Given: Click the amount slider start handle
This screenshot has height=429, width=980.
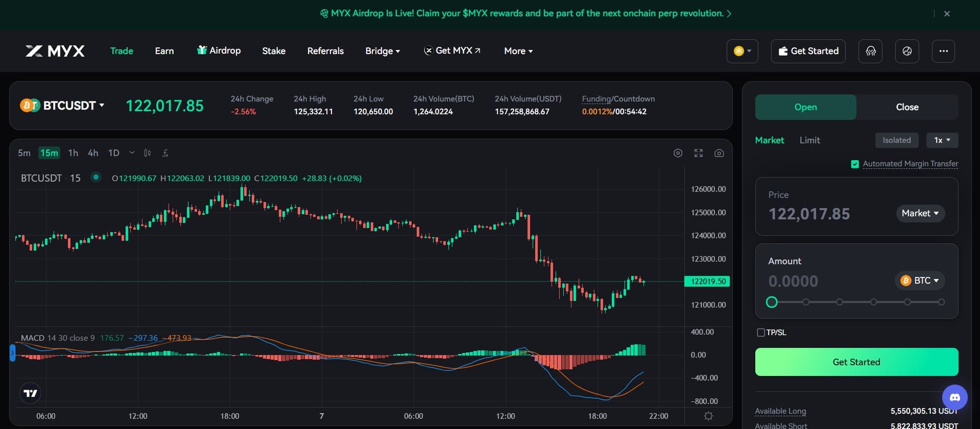Looking at the screenshot, I should pyautogui.click(x=772, y=302).
